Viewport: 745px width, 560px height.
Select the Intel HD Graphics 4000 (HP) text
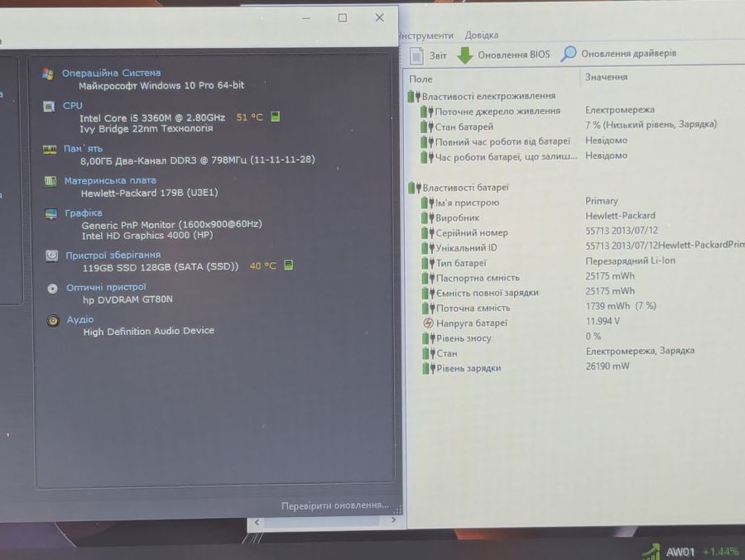[147, 236]
